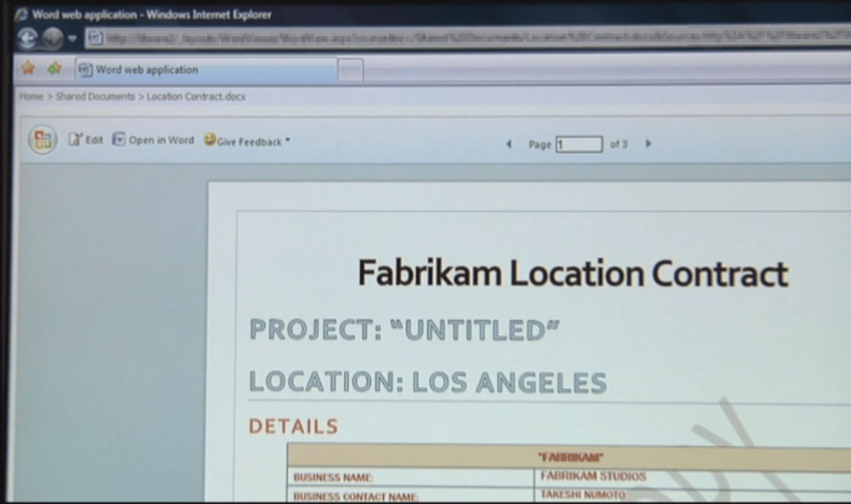Click the Give Feedback smiley icon

209,139
